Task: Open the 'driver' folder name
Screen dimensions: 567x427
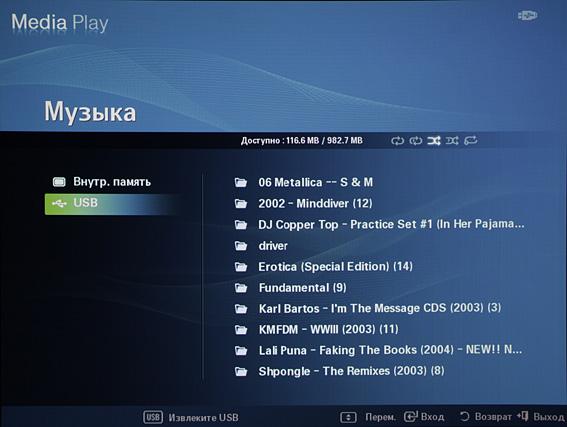Action: click(273, 246)
